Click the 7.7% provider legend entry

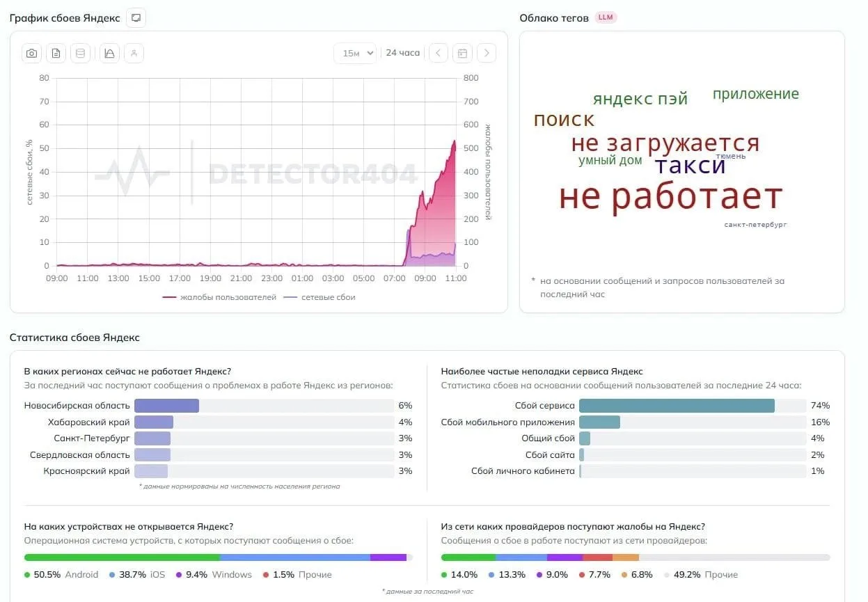594,575
